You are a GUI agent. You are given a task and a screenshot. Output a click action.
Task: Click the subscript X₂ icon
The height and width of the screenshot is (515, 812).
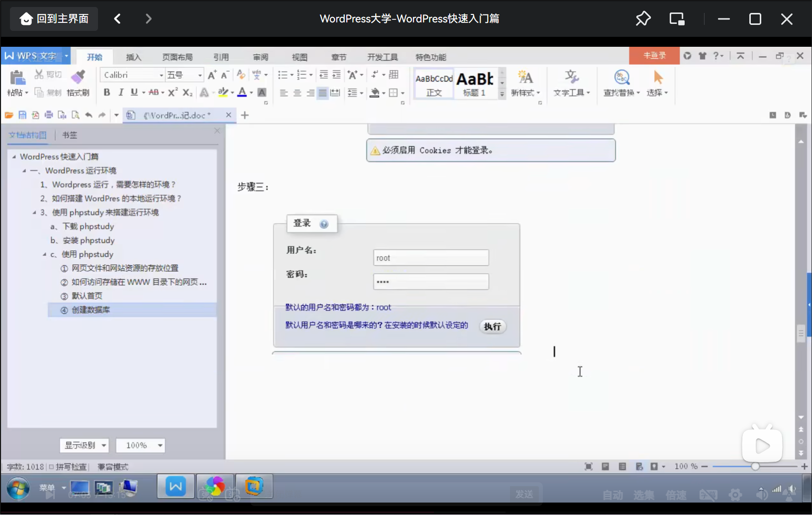(x=187, y=93)
